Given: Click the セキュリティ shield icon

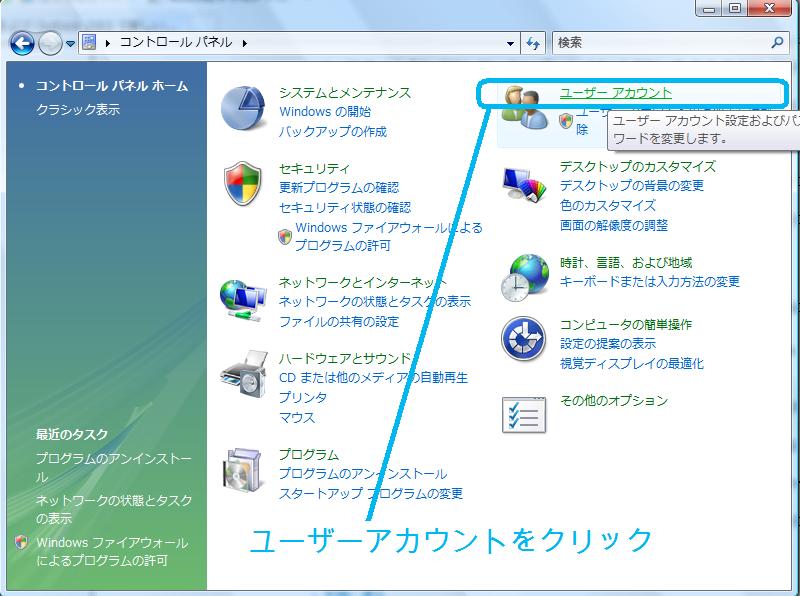Looking at the screenshot, I should (x=244, y=185).
